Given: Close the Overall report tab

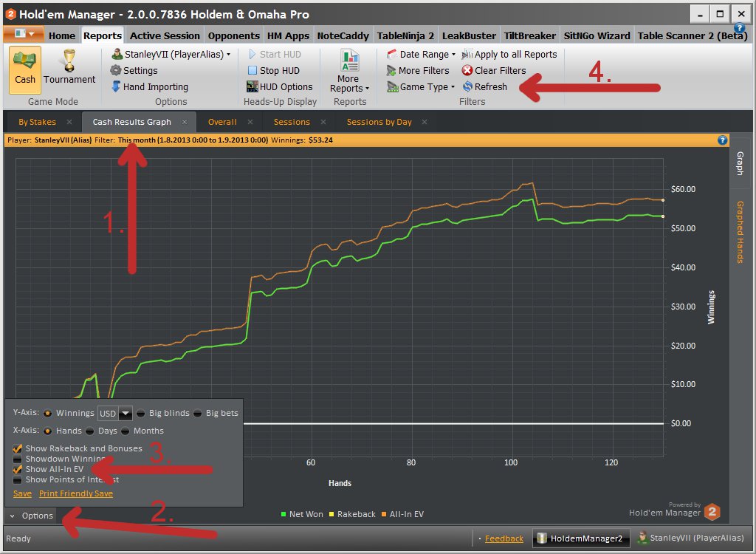Looking at the screenshot, I should coord(250,122).
